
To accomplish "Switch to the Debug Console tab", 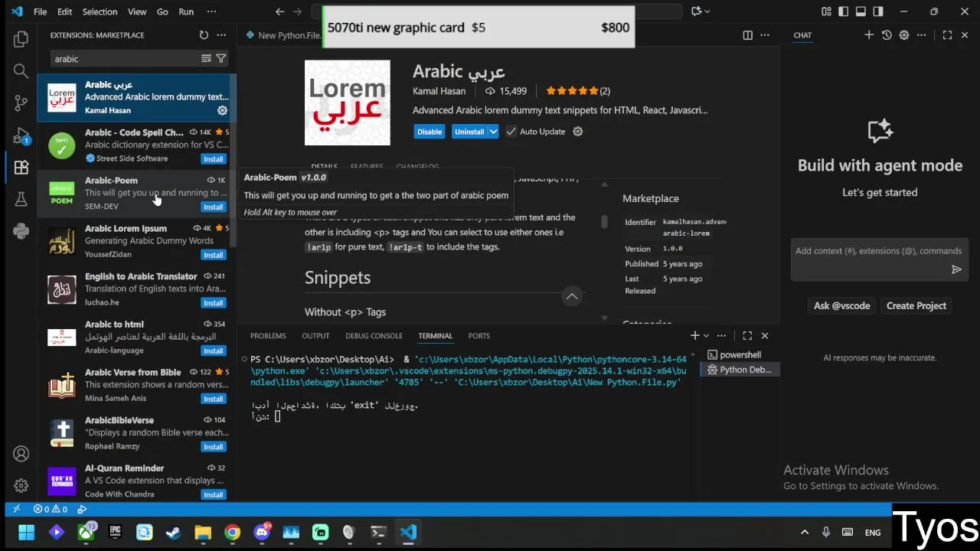I will click(374, 336).
